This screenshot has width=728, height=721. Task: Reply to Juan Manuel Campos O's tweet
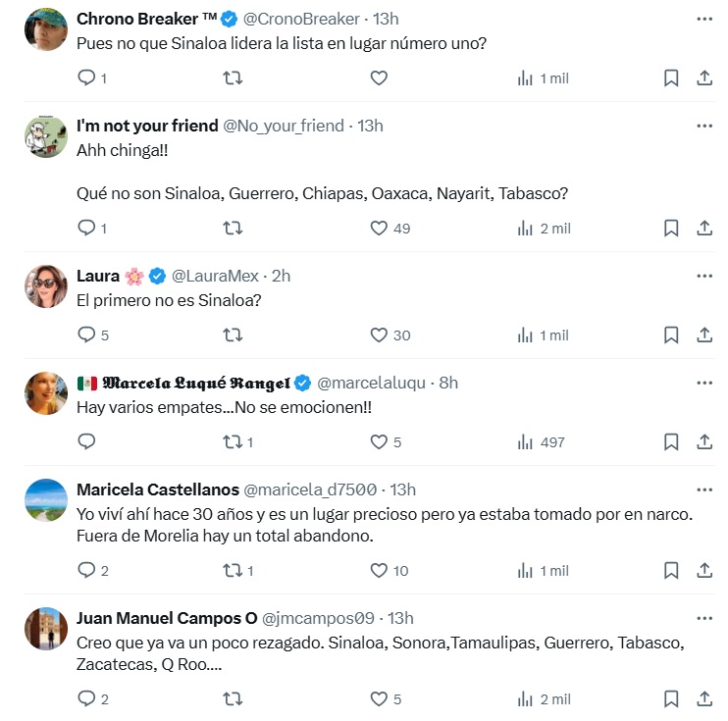86,699
